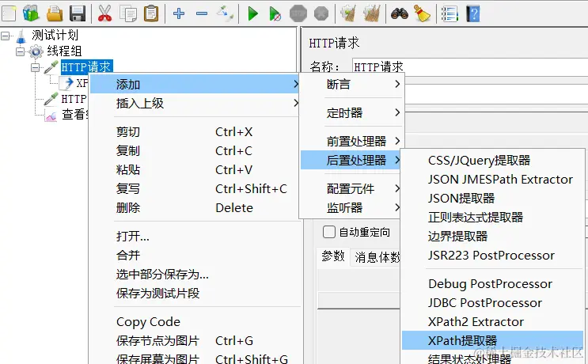Choose XPath提取器 from submenu
Viewport: 588px width, 364px height.
pos(492,340)
